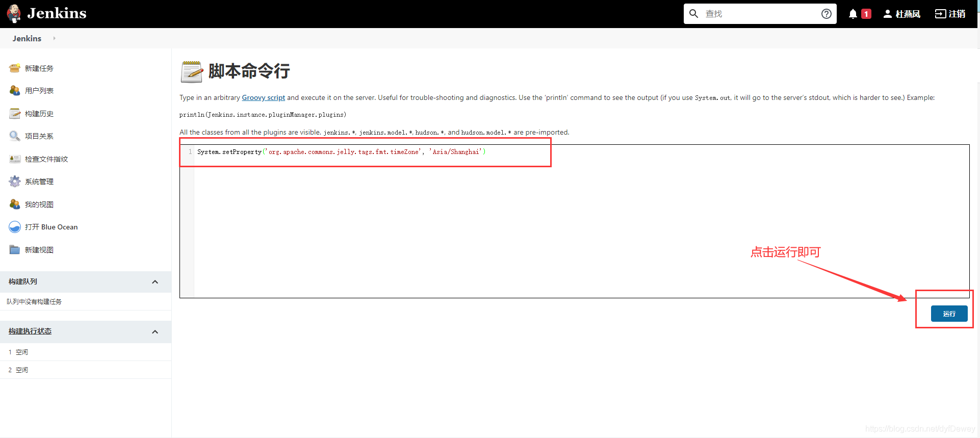Click the 构建历史 build history icon

15,114
